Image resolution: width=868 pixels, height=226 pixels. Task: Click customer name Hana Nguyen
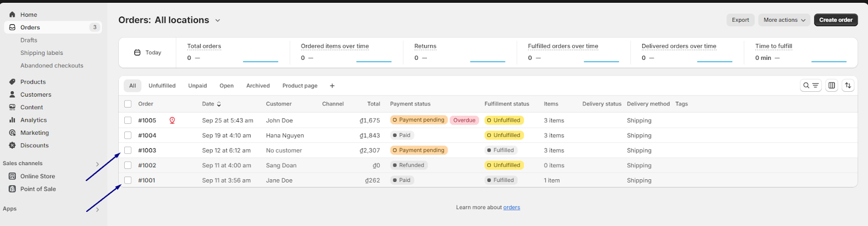(285, 135)
